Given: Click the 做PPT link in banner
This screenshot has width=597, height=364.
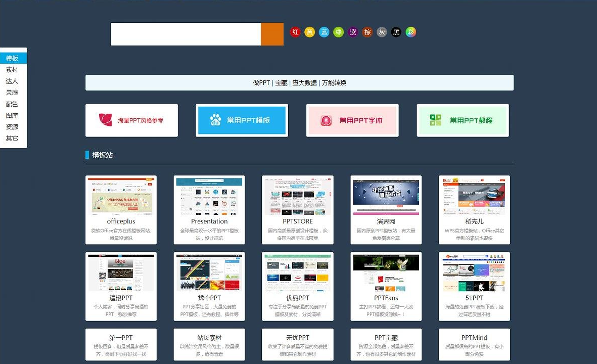Looking at the screenshot, I should pyautogui.click(x=261, y=83).
